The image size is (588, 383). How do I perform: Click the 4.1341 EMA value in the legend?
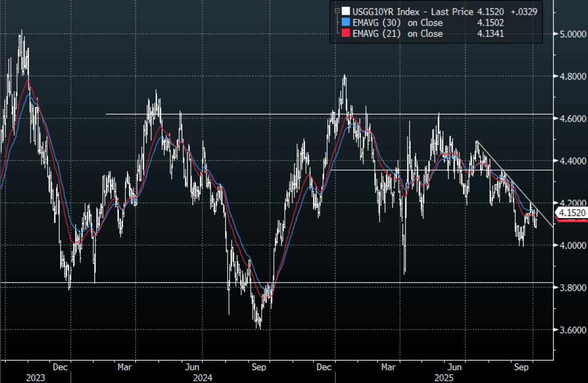pos(489,34)
